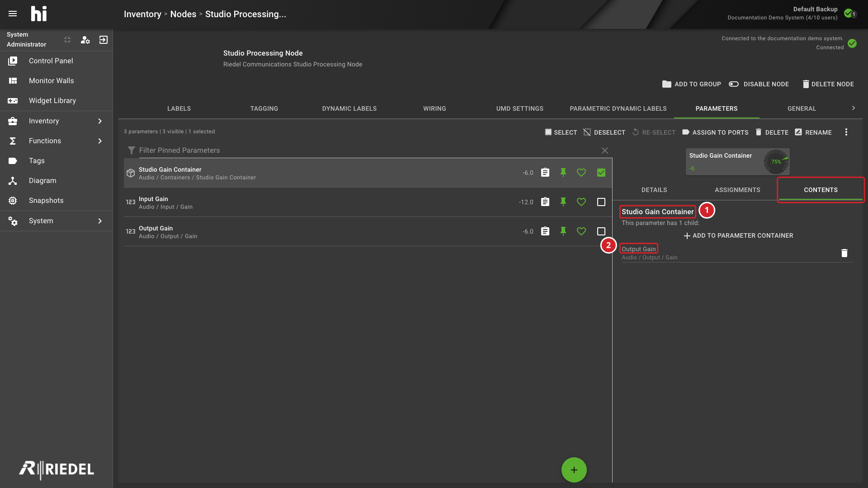Open the three-dot more options menu
The height and width of the screenshot is (488, 868).
(x=846, y=132)
